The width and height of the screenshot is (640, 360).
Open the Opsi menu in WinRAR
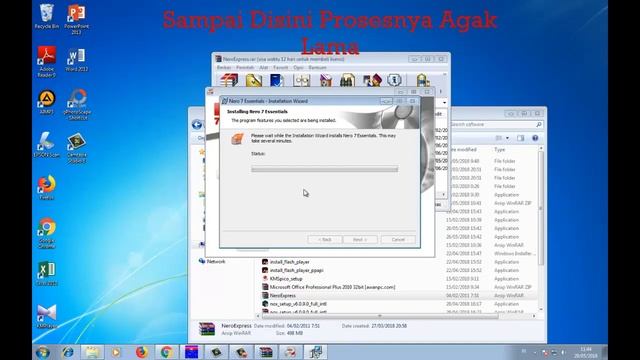pyautogui.click(x=298, y=67)
